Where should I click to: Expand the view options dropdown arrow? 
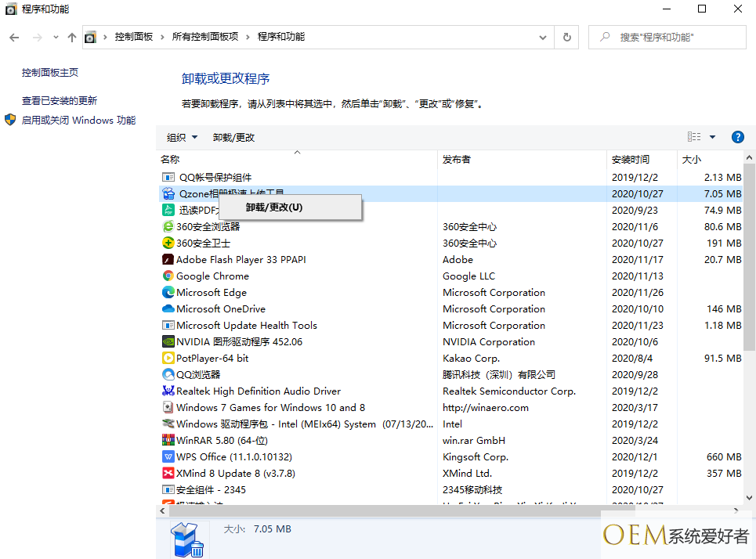[712, 137]
